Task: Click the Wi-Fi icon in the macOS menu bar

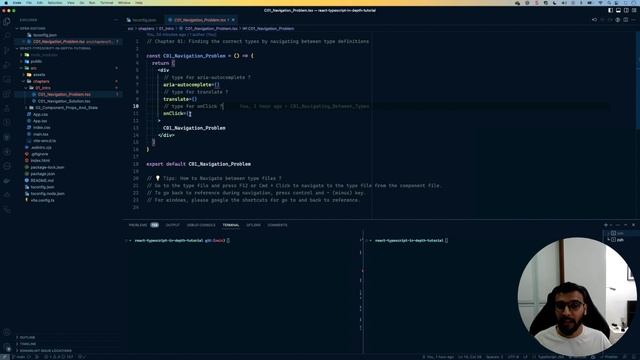Action: pos(600,2)
